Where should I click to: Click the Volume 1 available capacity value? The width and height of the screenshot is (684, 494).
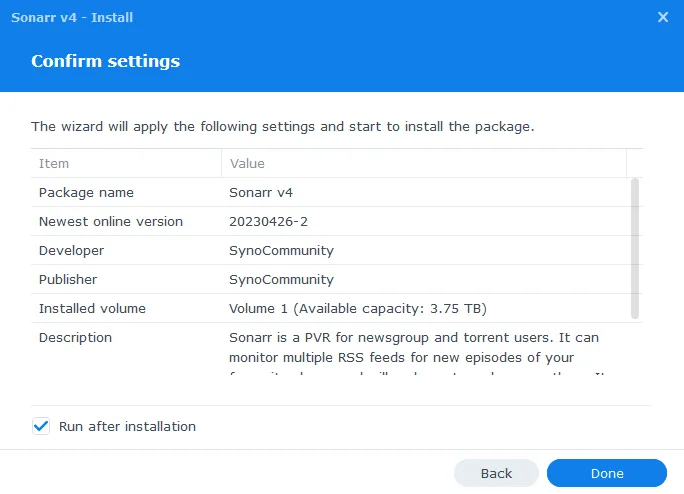point(358,308)
